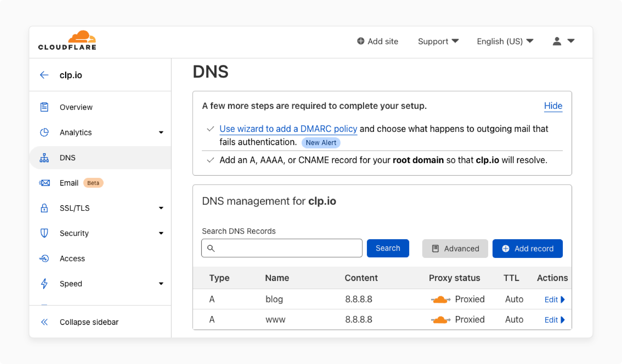Open the Access sidebar item
This screenshot has width=622, height=364.
pyautogui.click(x=100, y=258)
